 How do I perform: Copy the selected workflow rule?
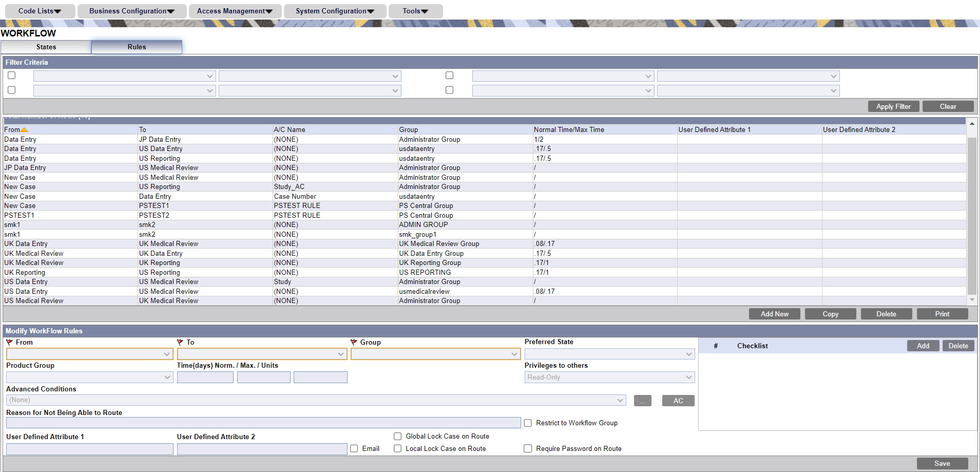830,314
